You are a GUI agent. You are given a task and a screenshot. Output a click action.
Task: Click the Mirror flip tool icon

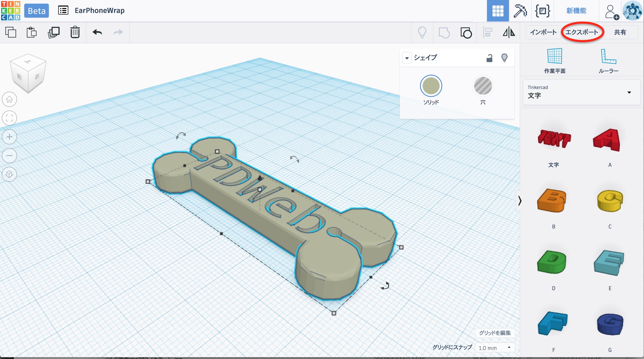point(509,32)
